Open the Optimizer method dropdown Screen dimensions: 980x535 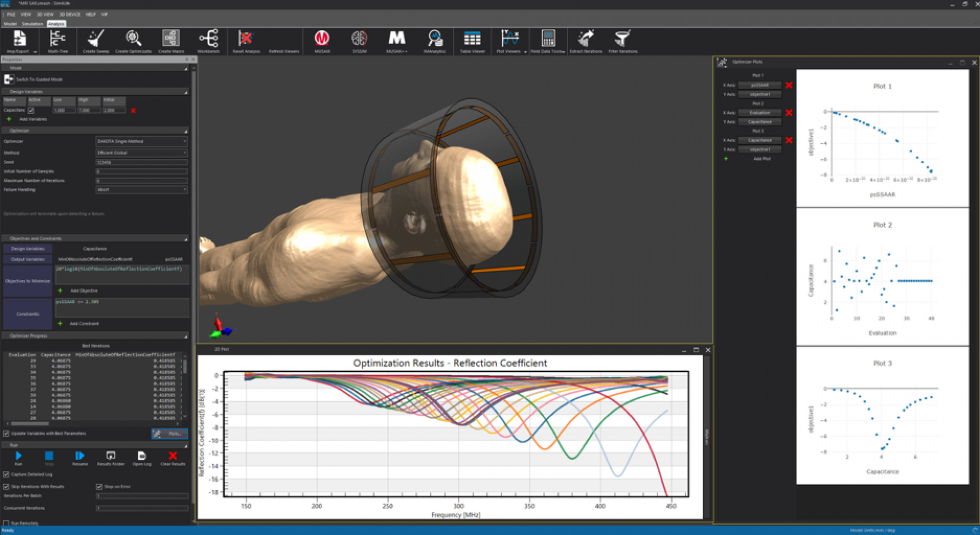tap(141, 141)
